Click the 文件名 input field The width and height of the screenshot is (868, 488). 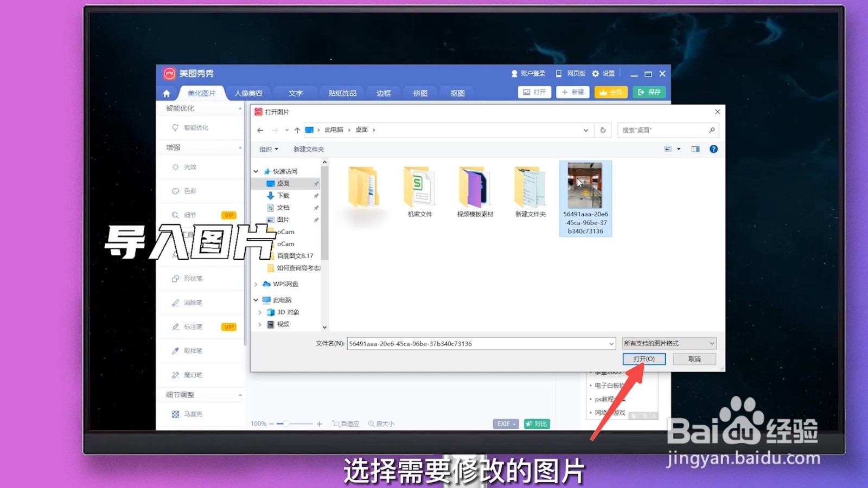pyautogui.click(x=481, y=344)
